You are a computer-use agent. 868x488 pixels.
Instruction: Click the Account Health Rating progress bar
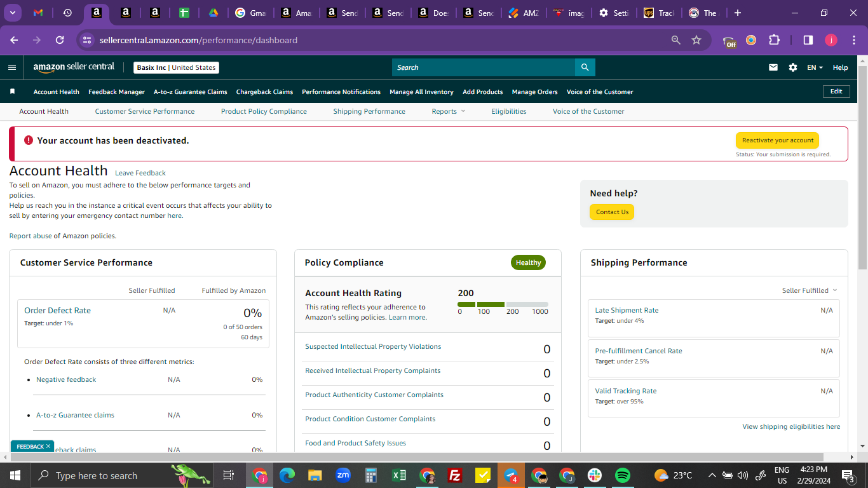[x=503, y=304]
